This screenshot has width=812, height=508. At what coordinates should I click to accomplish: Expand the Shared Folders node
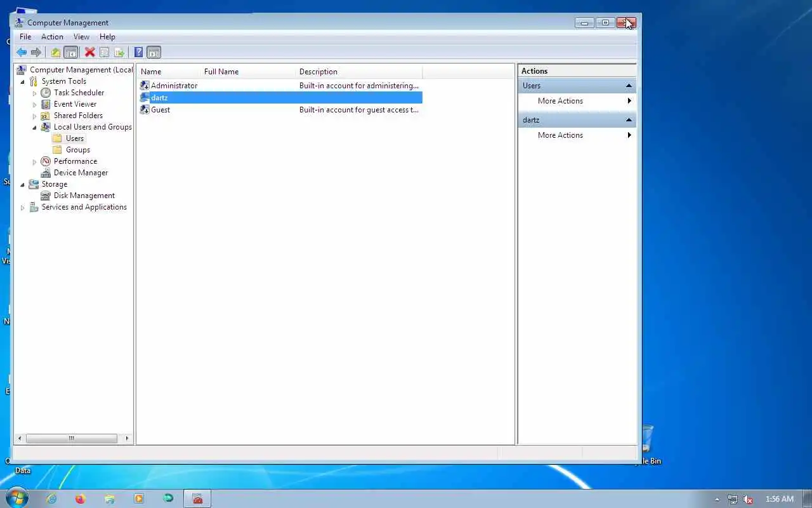[35, 116]
